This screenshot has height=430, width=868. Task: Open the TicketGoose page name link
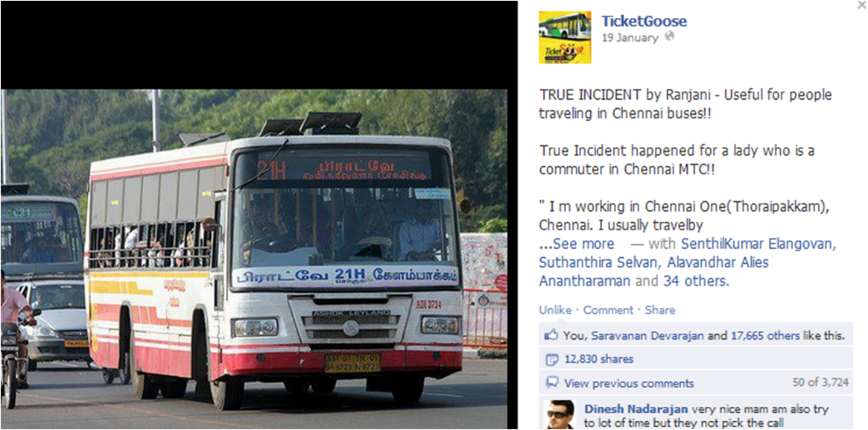click(644, 22)
